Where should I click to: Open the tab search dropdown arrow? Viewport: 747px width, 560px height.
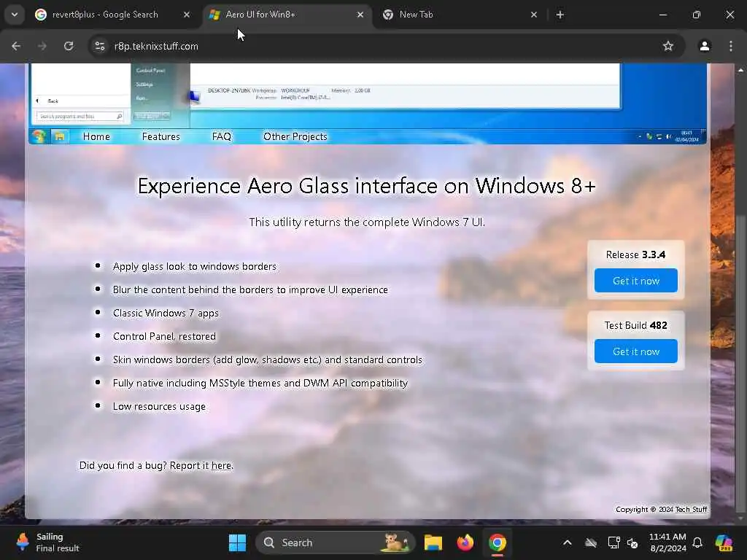coord(15,15)
